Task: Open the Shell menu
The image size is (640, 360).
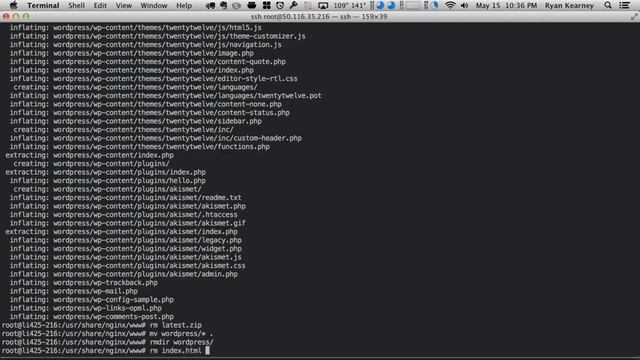Action: [x=76, y=5]
